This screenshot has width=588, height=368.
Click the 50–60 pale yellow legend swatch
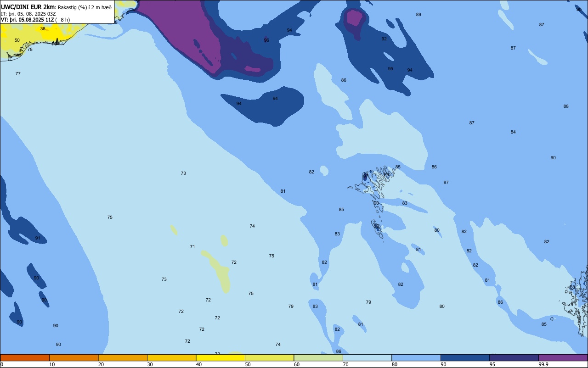[x=270, y=357]
